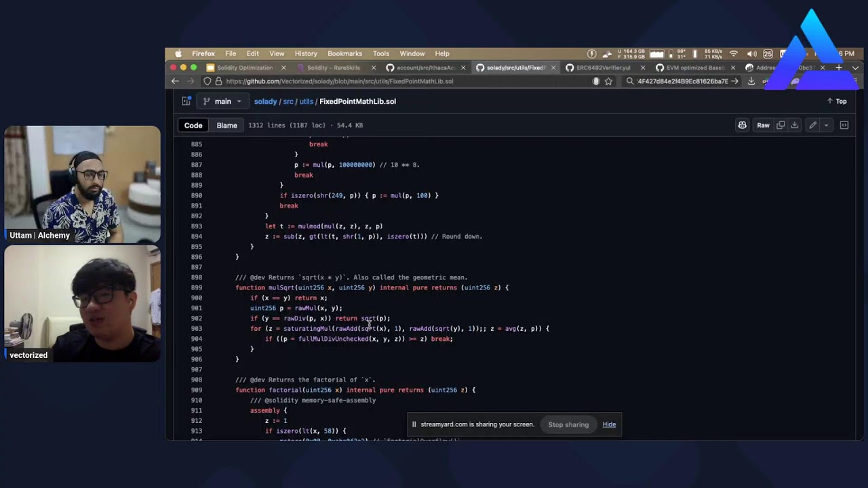Open the Help menu
Screen dimensions: 868x488
click(x=442, y=54)
